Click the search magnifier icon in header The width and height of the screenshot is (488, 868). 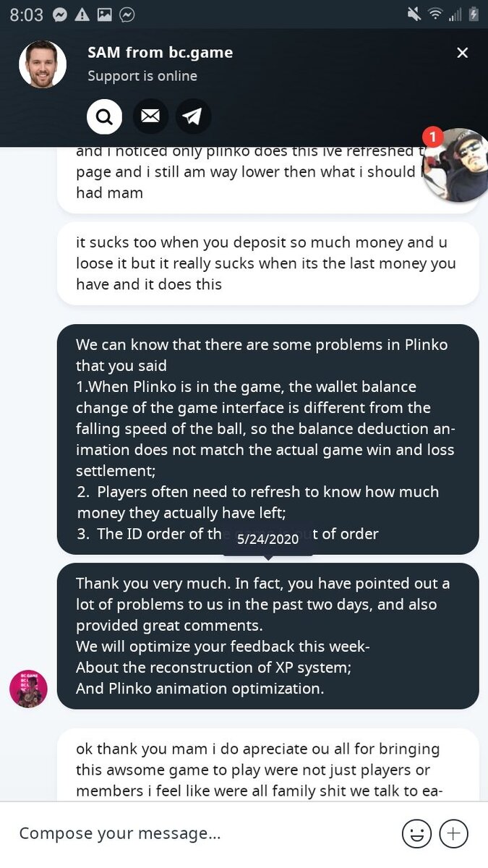104,116
